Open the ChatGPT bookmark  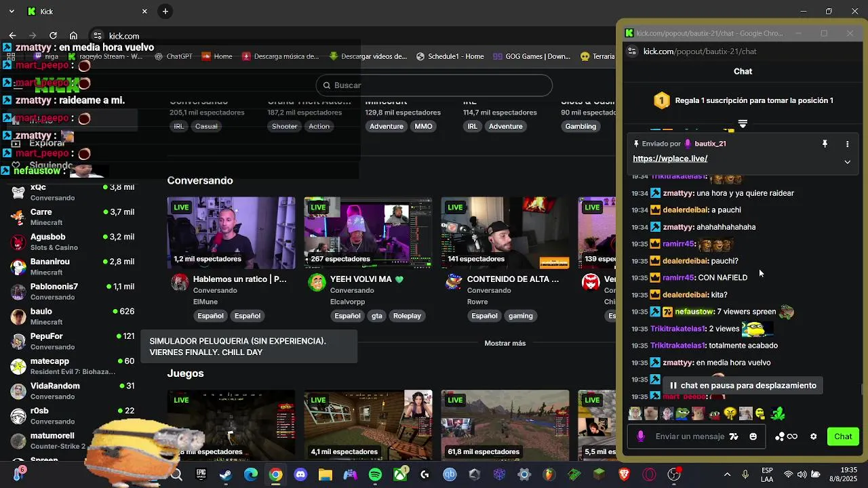[x=174, y=56]
